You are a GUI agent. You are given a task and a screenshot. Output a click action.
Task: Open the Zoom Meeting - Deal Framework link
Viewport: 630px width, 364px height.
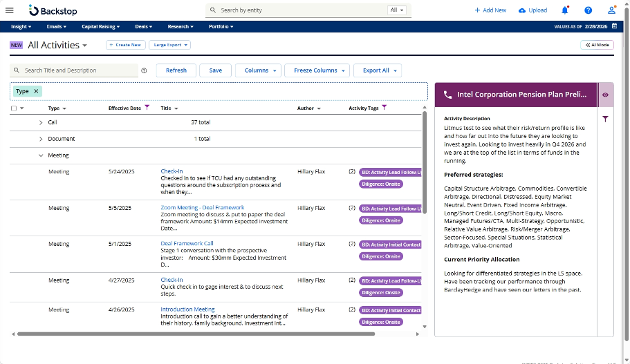(x=202, y=207)
